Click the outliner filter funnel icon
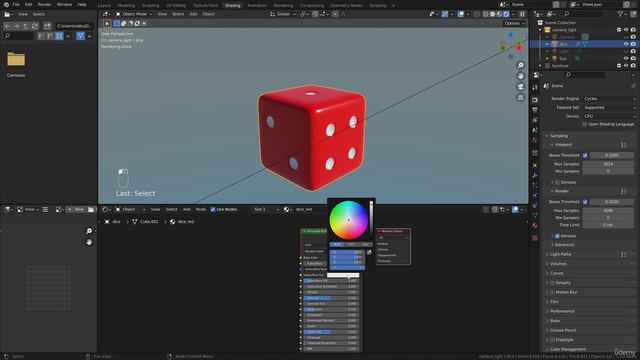Image resolution: width=640 pixels, height=360 pixels. coord(620,14)
